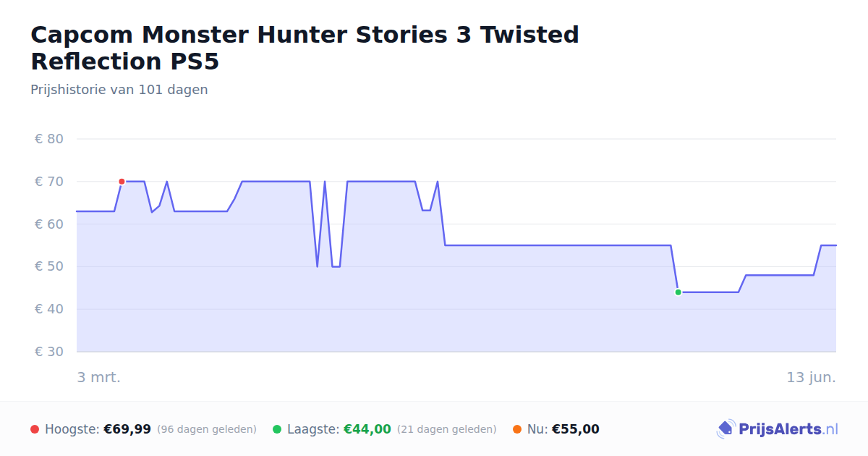Open the PrijsAlerts.nl link

(x=778, y=429)
